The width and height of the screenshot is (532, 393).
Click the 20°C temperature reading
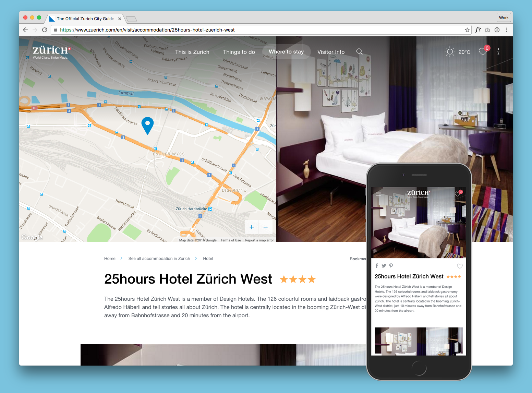pyautogui.click(x=464, y=52)
